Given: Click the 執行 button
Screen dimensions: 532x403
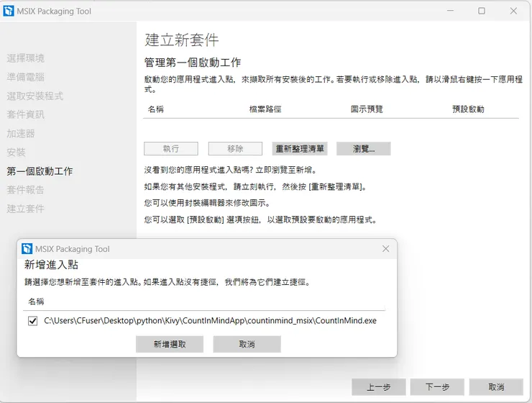Looking at the screenshot, I should click(x=171, y=149).
